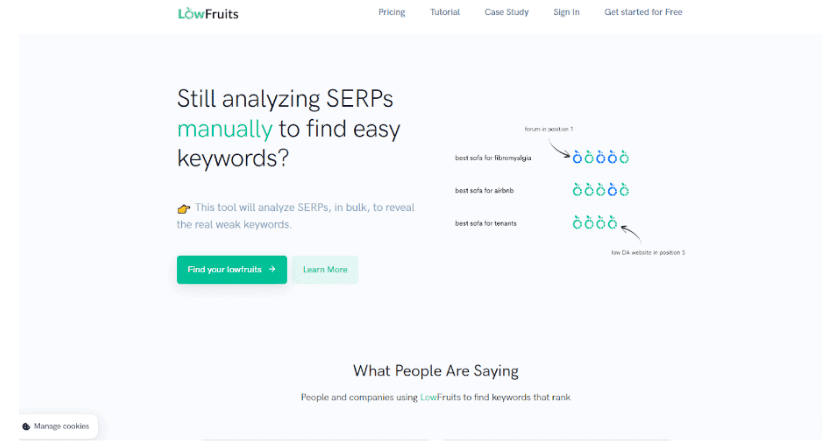Image resolution: width=822 pixels, height=445 pixels.
Task: Click the LowFruits logo
Action: point(208,13)
